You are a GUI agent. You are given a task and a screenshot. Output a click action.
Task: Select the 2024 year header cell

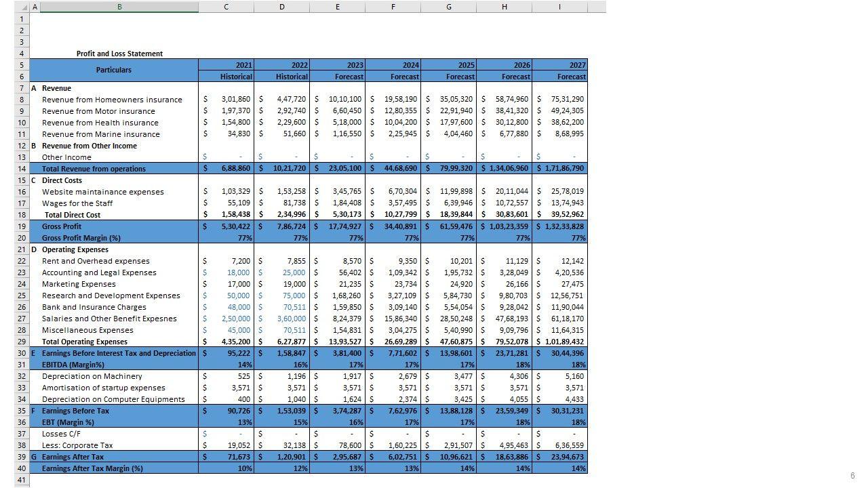(393, 65)
